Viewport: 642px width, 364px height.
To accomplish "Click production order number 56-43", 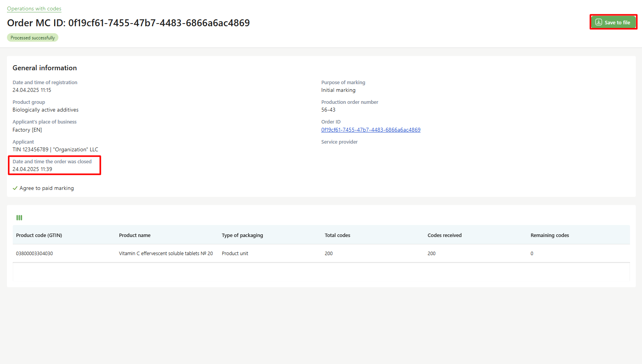I will [328, 110].
